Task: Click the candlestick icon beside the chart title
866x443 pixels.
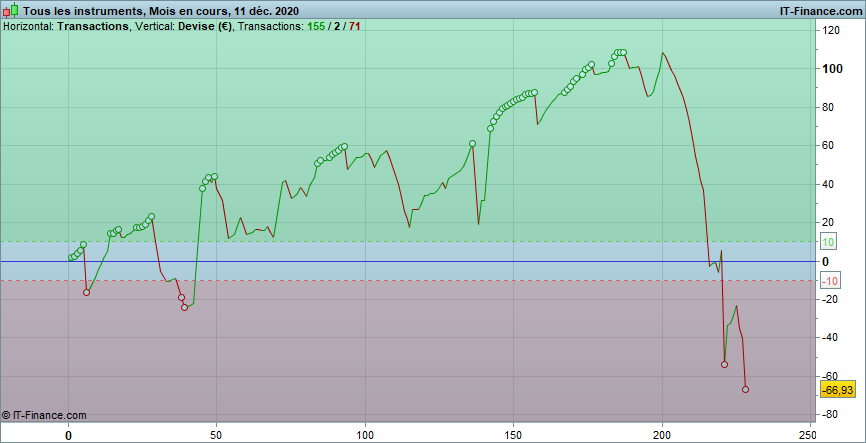Action: point(10,10)
